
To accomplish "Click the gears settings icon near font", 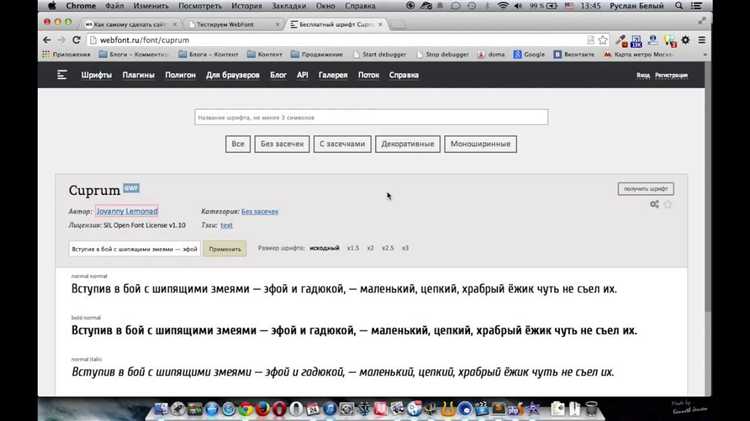I will tap(654, 204).
